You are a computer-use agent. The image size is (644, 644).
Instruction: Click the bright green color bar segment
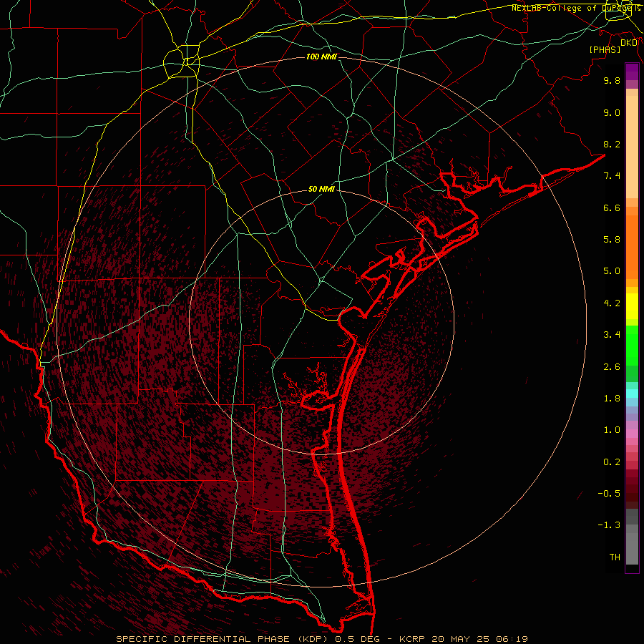632,344
